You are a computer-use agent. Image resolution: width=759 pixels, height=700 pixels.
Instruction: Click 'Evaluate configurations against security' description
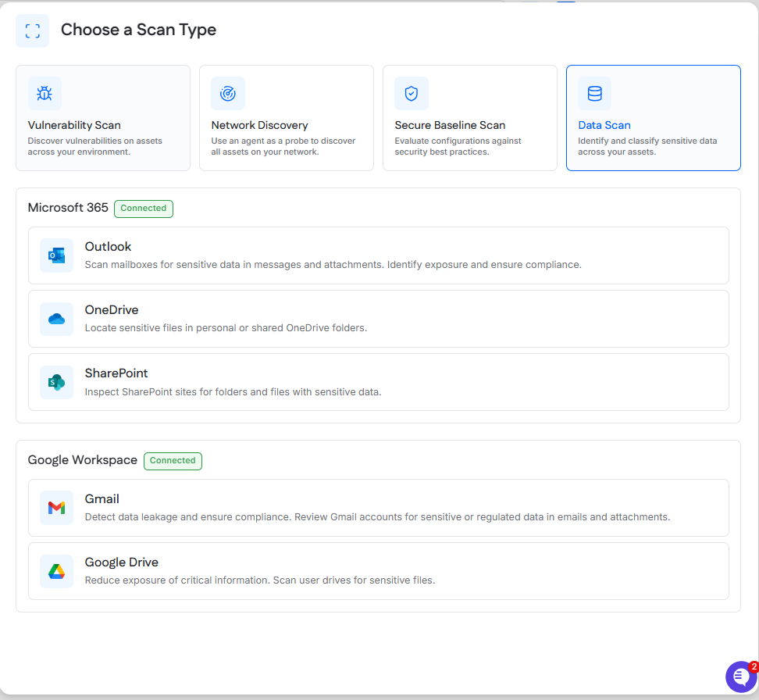[458, 146]
